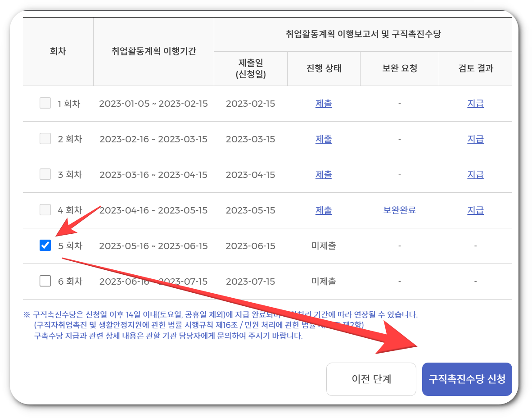This screenshot has height=418, width=532.
Task: Open the 제출 link for round 2
Action: click(x=324, y=139)
